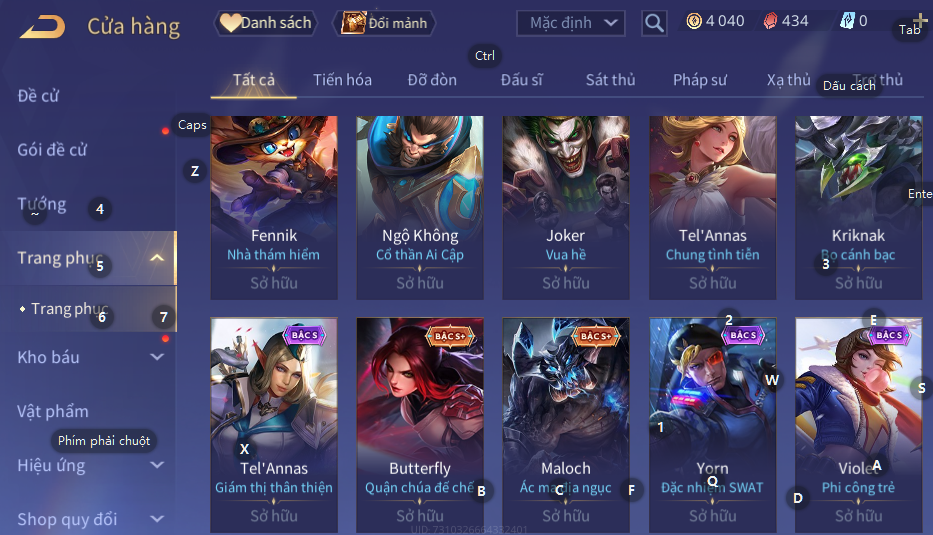Open the Mặc định sort dropdown

pyautogui.click(x=571, y=23)
